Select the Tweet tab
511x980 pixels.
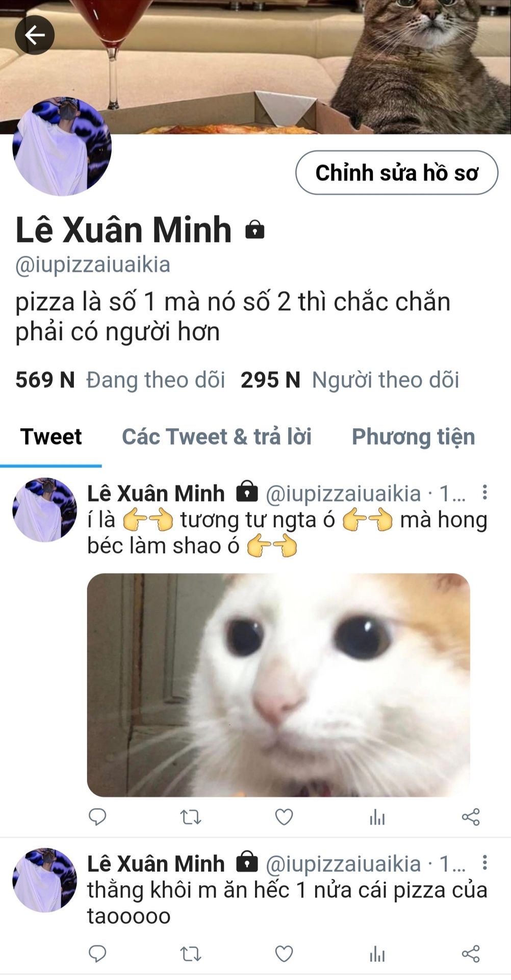point(51,437)
